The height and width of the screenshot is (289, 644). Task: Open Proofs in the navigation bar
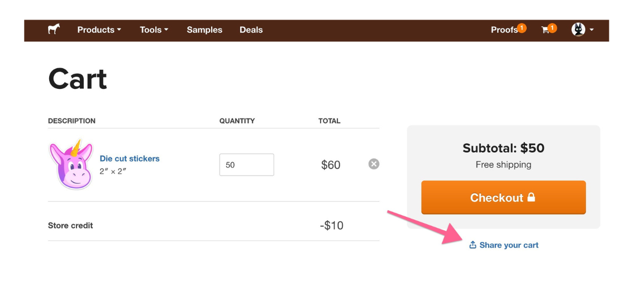tap(504, 30)
